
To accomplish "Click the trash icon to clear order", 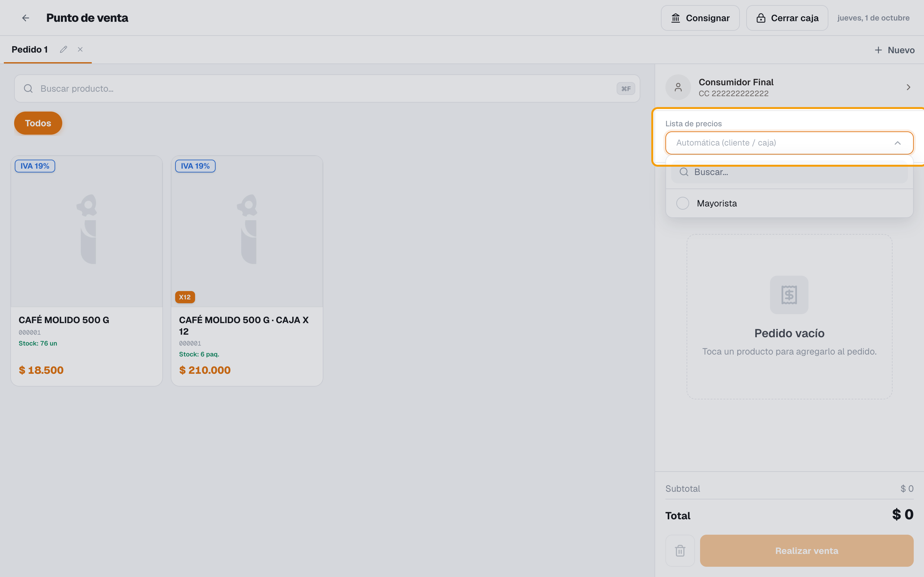I will [x=680, y=551].
